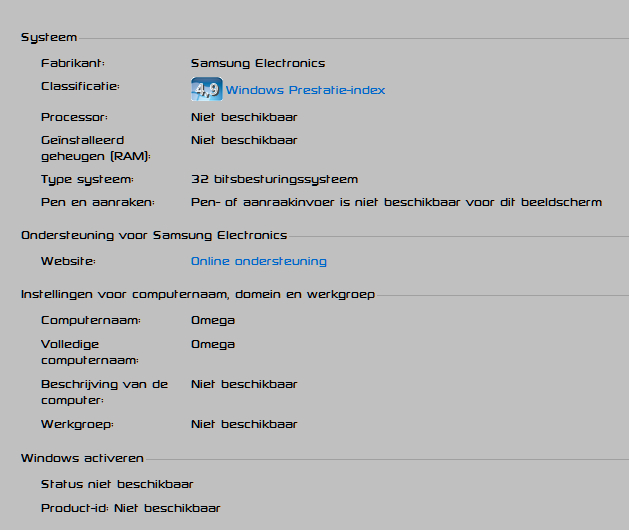Click the Status niet beschikbaar text
This screenshot has height=530, width=629.
(x=117, y=484)
